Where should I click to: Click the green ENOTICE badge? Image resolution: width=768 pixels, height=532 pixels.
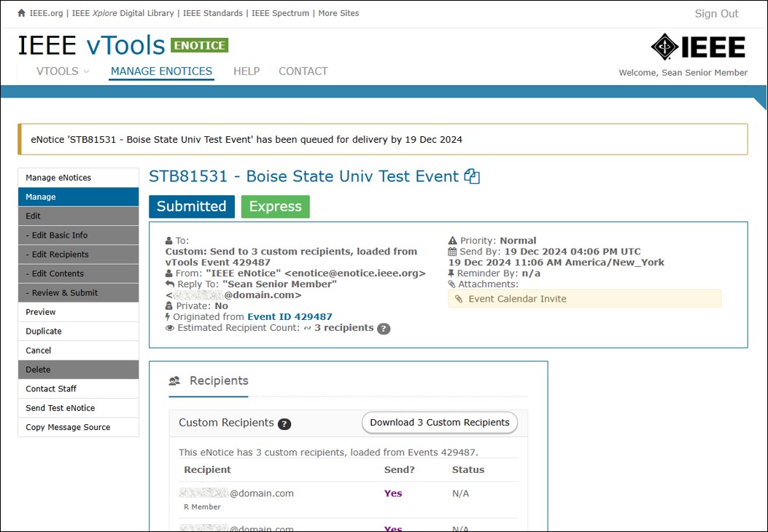pos(199,45)
